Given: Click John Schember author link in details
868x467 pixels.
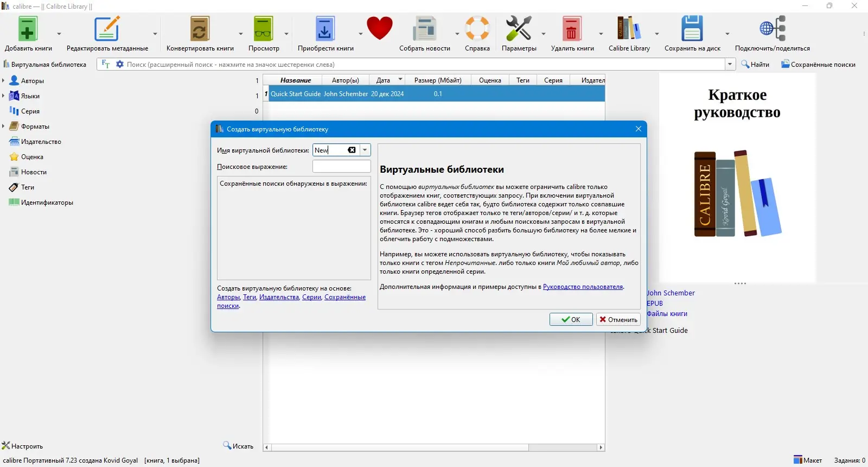Looking at the screenshot, I should click(x=671, y=293).
